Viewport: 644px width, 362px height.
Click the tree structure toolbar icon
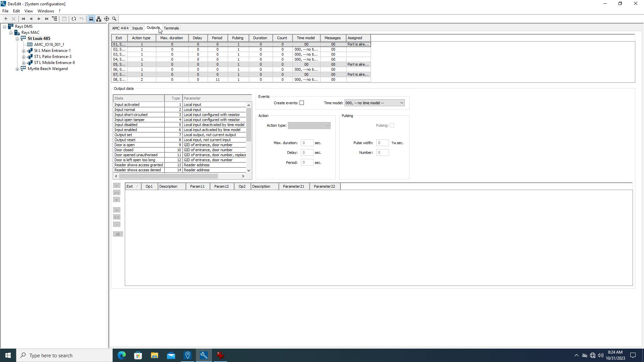click(x=55, y=19)
